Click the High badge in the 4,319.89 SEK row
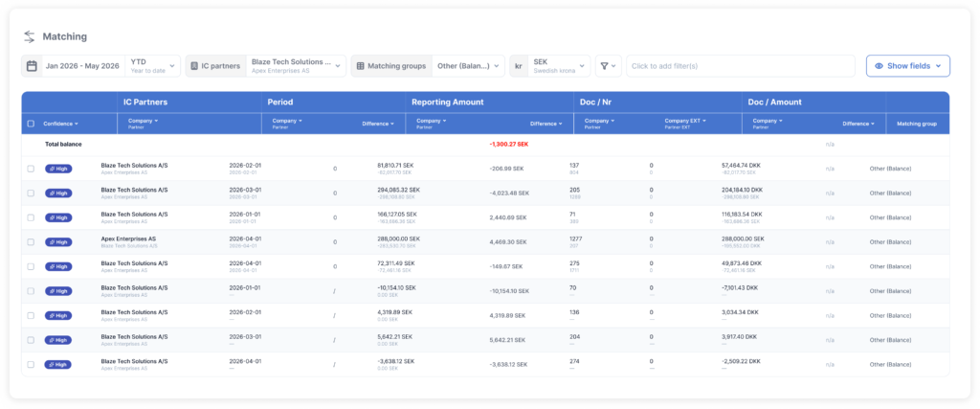 tap(58, 316)
